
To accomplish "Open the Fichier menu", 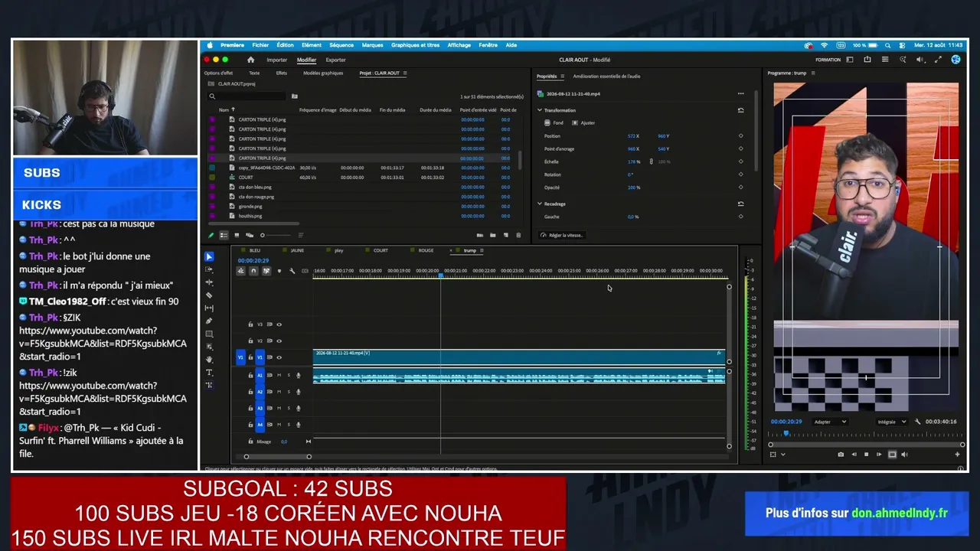I will tap(260, 45).
